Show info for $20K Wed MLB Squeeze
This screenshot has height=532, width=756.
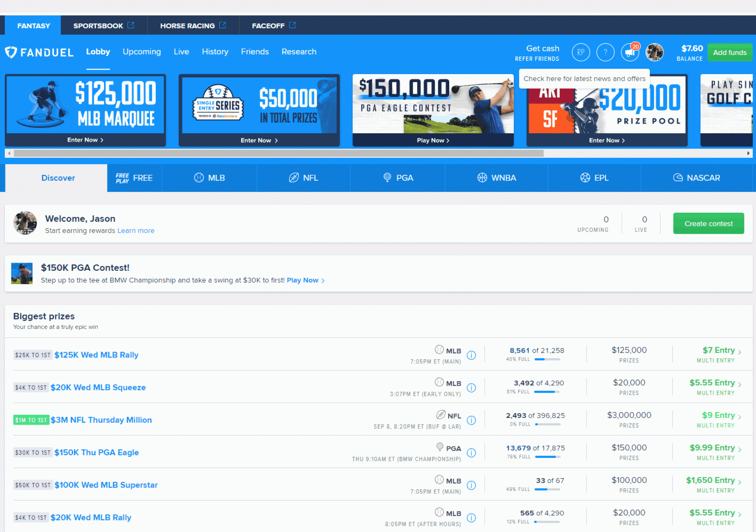coord(471,387)
